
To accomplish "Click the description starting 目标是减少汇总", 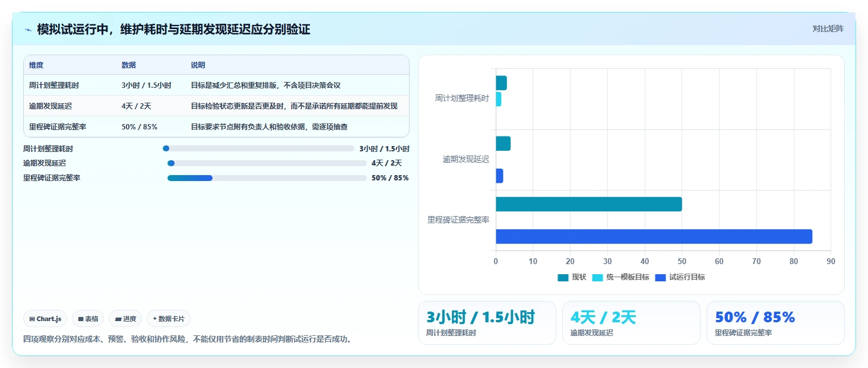I will point(265,85).
